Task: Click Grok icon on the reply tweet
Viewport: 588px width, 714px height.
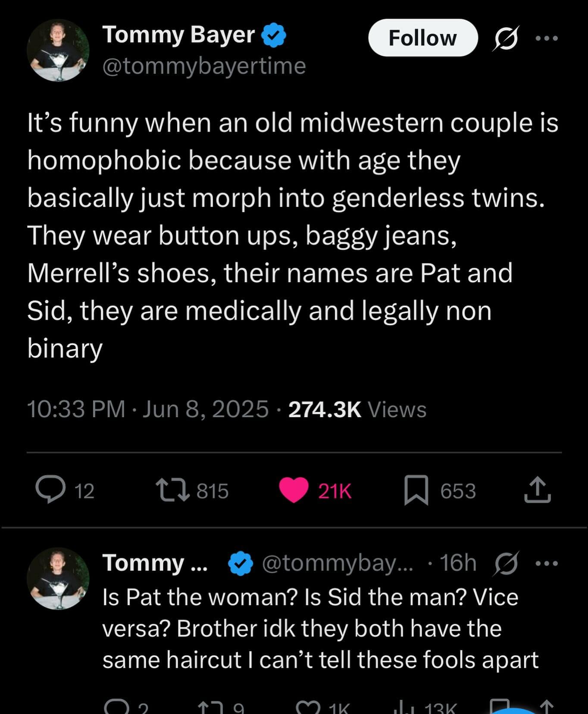Action: 506,563
